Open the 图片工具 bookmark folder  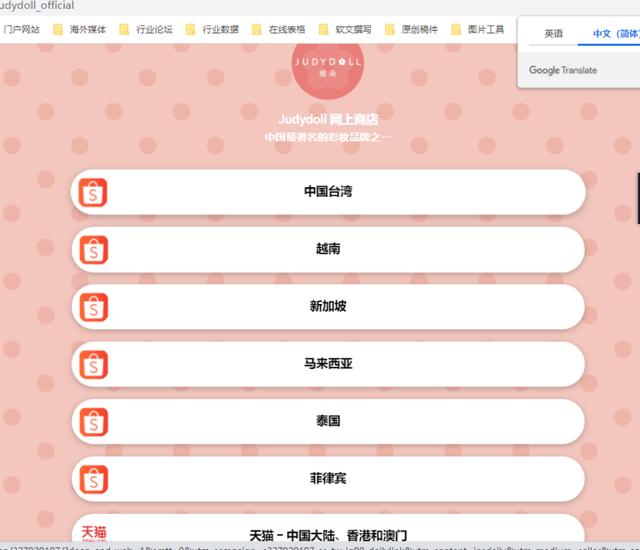click(478, 29)
